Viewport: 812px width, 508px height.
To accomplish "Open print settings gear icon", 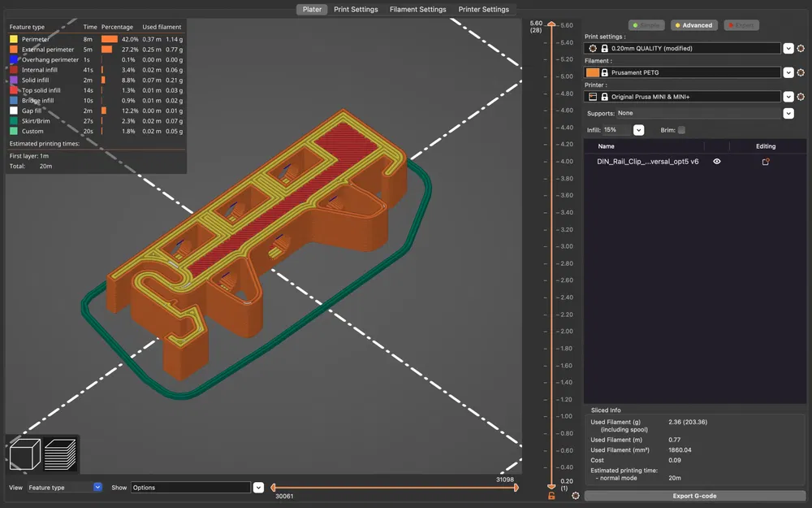I will [x=801, y=49].
